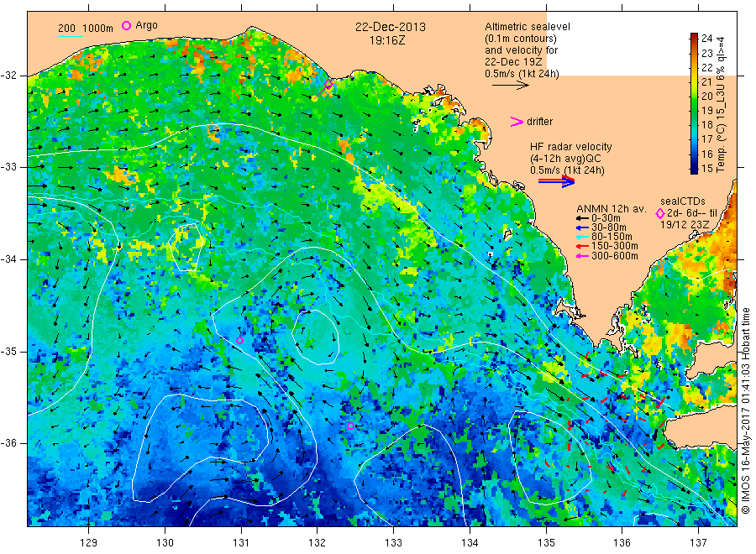Click the Argo float marker near 132.4°E, -36
This screenshot has width=756, height=554.
pyautogui.click(x=350, y=426)
